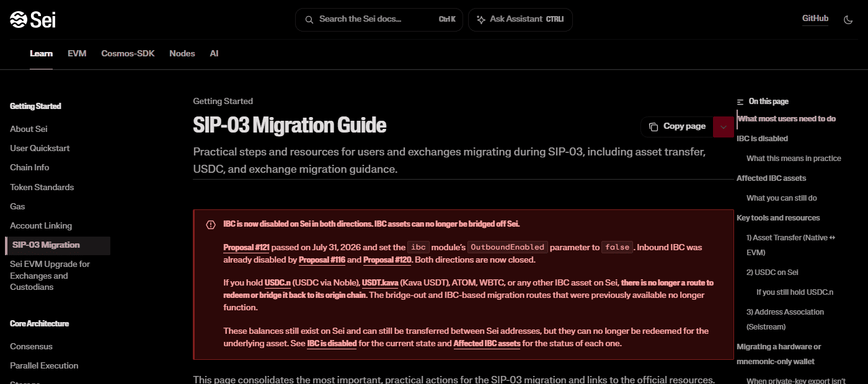Click the Copy page button
This screenshot has height=384, width=868.
677,127
